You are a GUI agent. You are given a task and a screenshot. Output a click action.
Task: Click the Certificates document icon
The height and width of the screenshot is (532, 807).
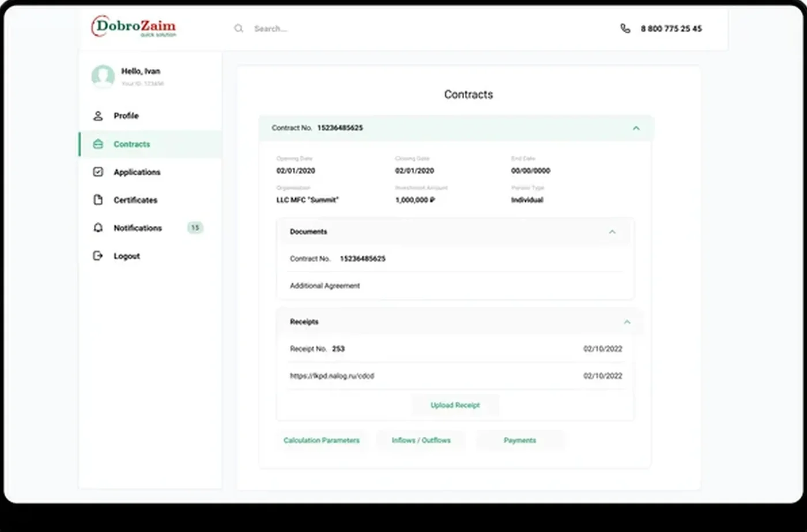98,200
